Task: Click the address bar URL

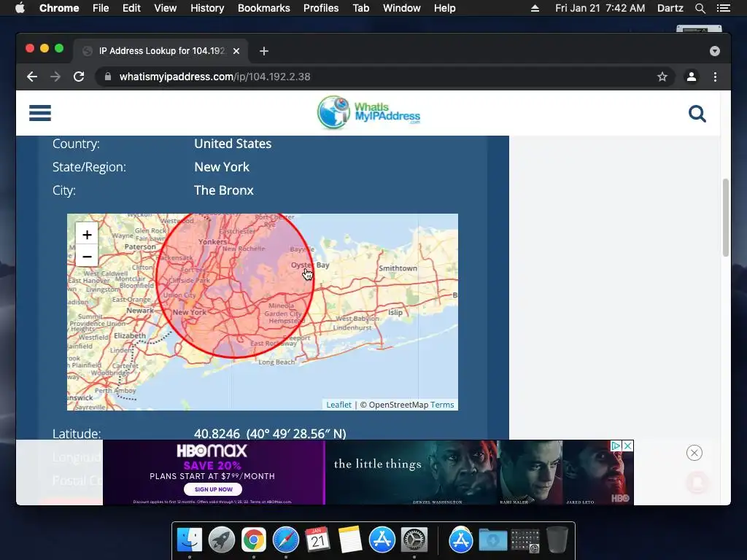Action: point(215,77)
